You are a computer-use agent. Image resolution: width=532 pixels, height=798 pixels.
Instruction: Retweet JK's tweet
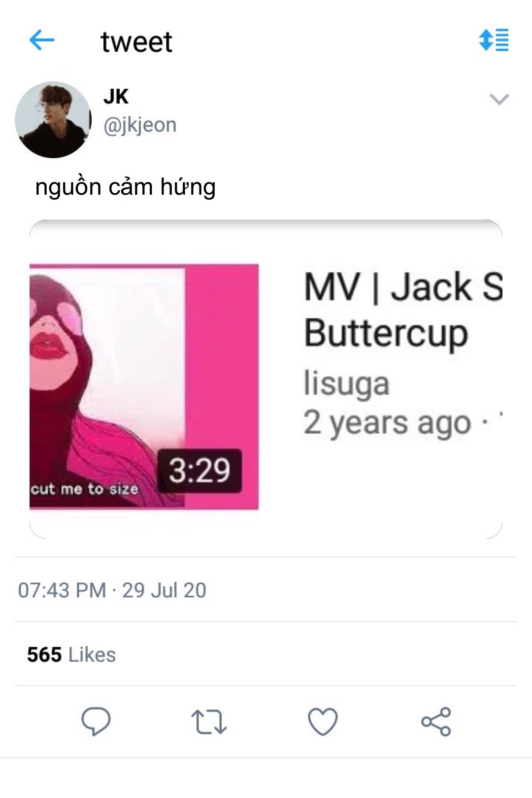tap(209, 722)
